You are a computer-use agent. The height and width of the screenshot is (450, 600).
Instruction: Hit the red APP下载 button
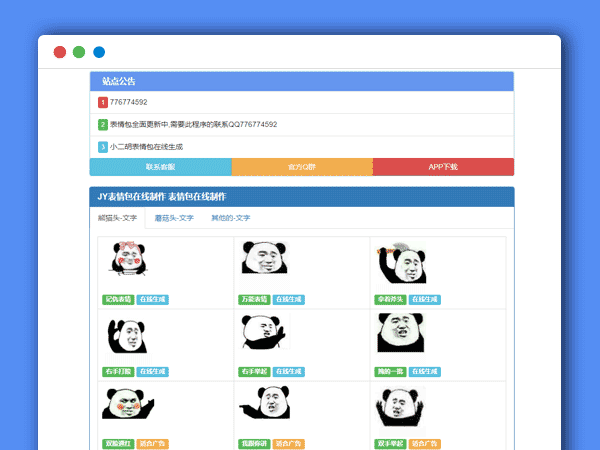pyautogui.click(x=443, y=167)
